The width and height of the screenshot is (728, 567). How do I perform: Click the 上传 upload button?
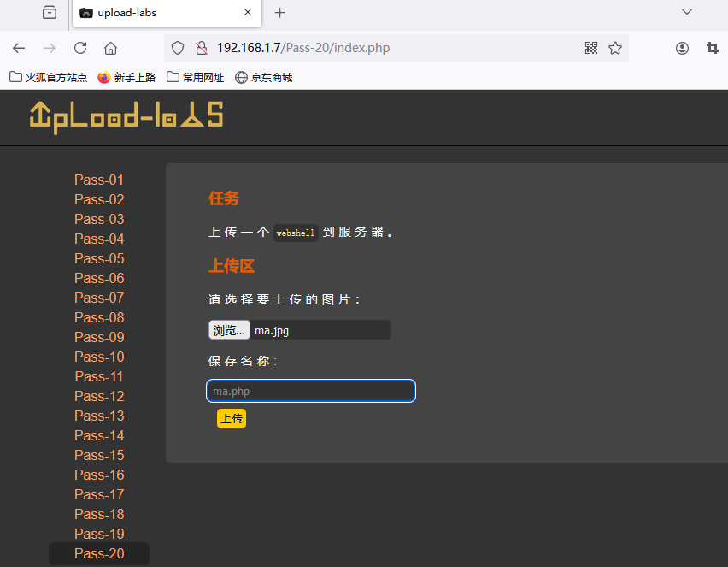coord(232,418)
